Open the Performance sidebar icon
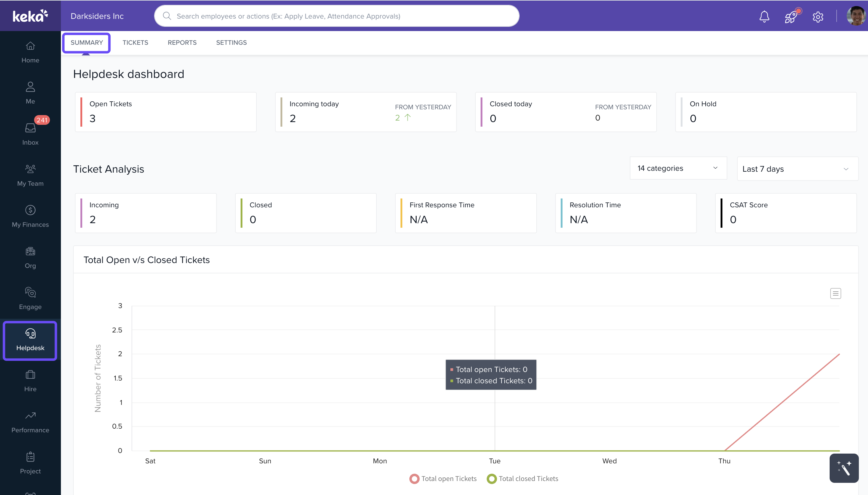This screenshot has width=868, height=495. [x=30, y=421]
